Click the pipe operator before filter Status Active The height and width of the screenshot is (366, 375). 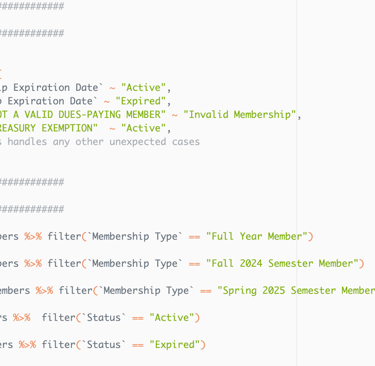22,317
